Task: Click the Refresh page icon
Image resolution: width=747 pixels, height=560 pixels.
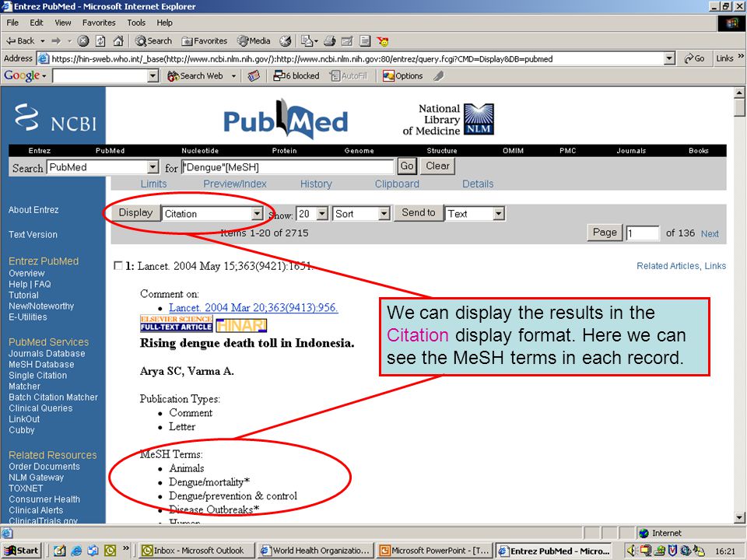Action: (x=100, y=41)
